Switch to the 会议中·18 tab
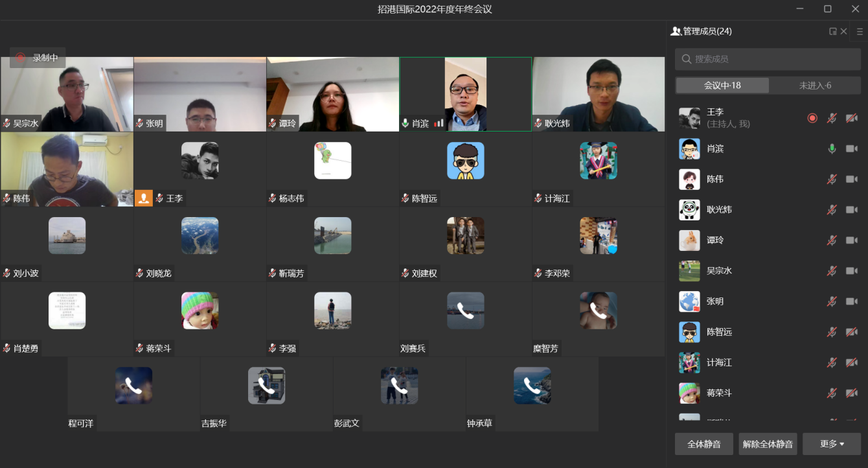The width and height of the screenshot is (868, 468). (722, 86)
